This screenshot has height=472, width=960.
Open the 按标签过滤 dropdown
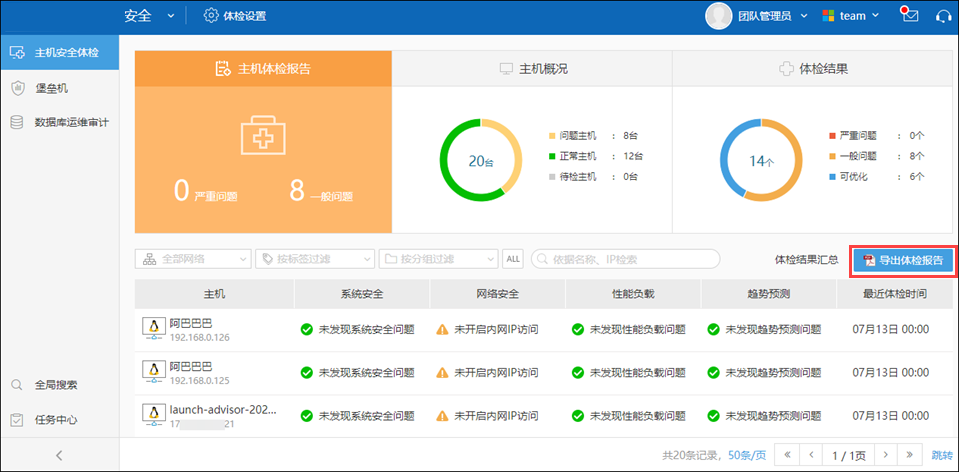tap(315, 259)
